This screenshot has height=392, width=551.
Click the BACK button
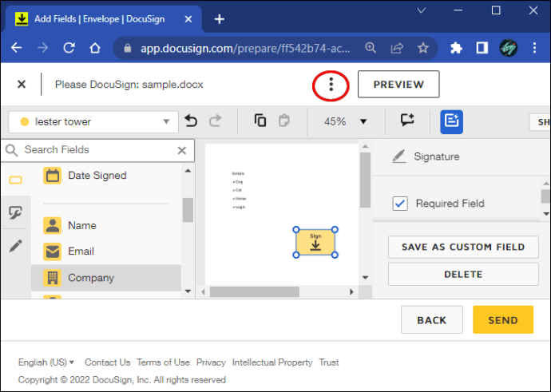tap(432, 319)
